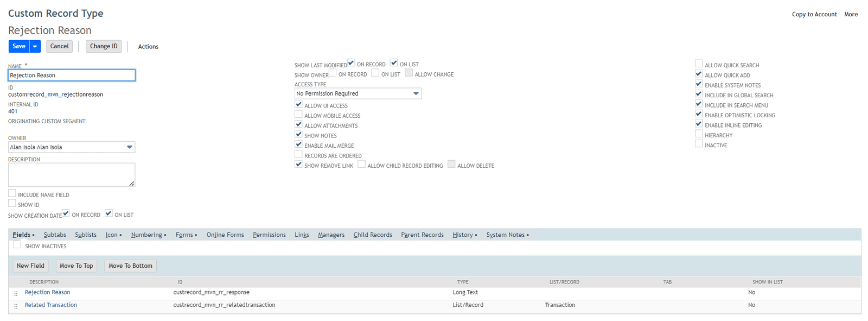The height and width of the screenshot is (321, 868).
Task: Uncheck Enable Inline Editing
Action: coord(699,124)
